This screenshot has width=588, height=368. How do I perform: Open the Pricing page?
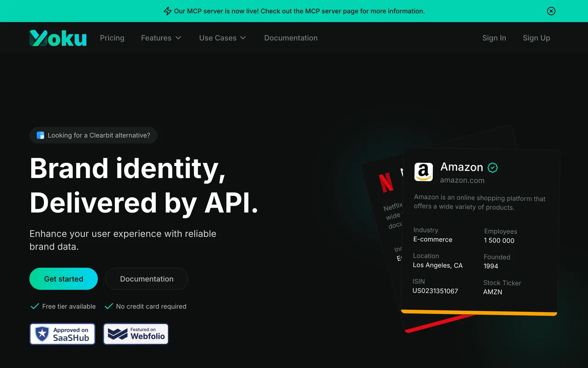click(112, 38)
